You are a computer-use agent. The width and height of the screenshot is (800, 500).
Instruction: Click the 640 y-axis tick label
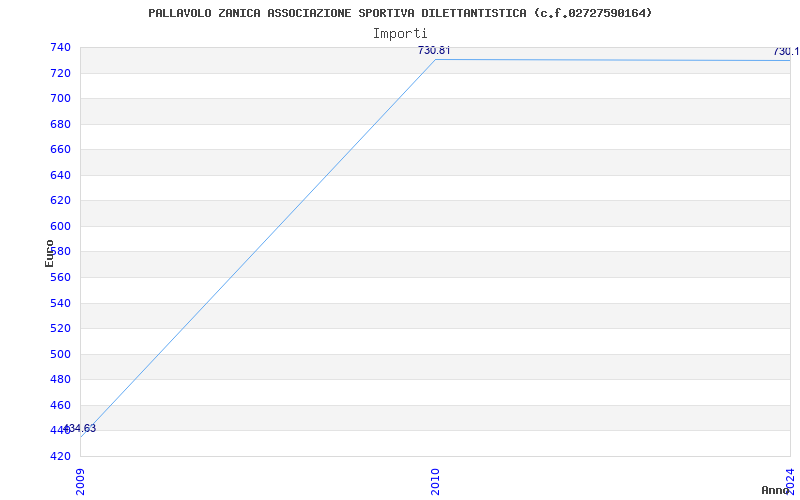point(60,175)
